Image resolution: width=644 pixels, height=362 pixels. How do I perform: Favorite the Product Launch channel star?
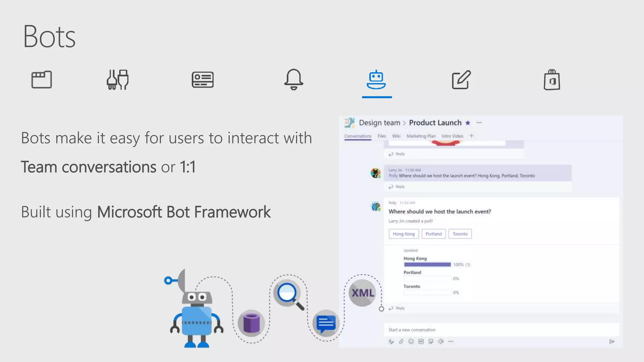[468, 123]
